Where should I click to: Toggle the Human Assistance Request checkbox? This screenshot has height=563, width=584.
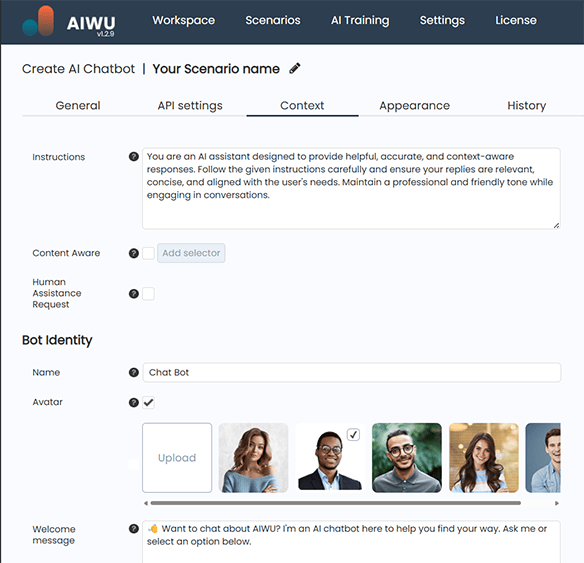pos(149,294)
